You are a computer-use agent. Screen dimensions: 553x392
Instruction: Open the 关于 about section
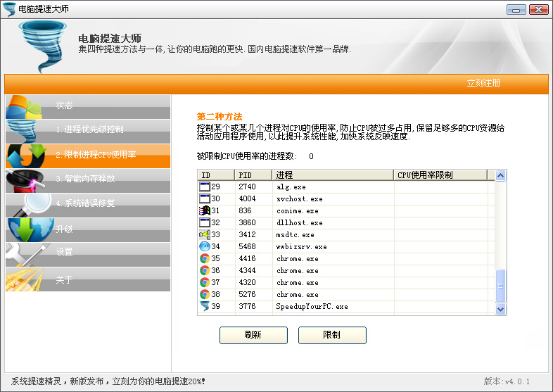pos(87,280)
